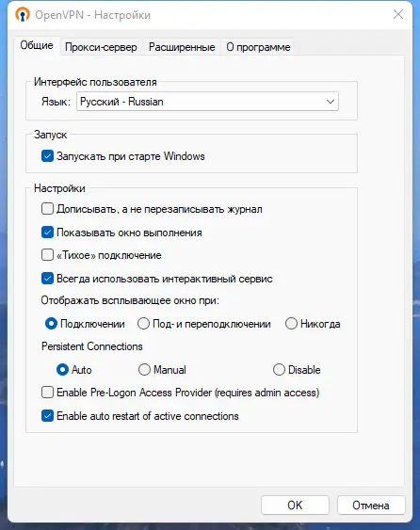Open the О программе tab

click(258, 47)
